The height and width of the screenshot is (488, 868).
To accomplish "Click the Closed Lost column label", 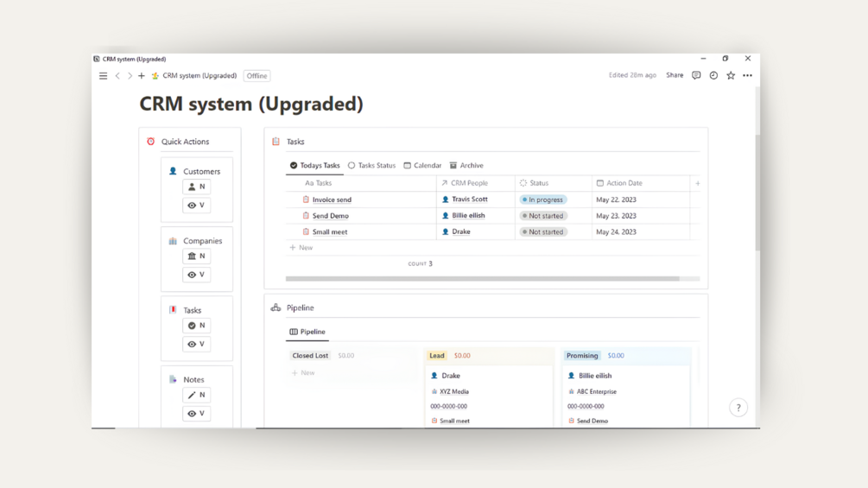I will (x=310, y=356).
